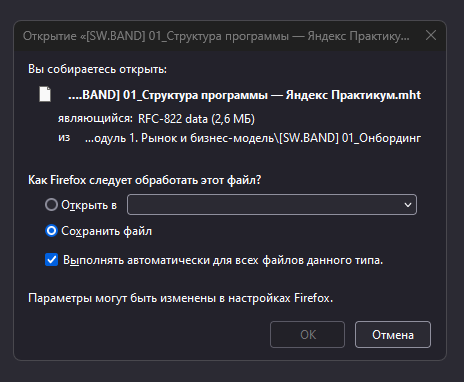Click the 'Отмена' button

coord(393,335)
